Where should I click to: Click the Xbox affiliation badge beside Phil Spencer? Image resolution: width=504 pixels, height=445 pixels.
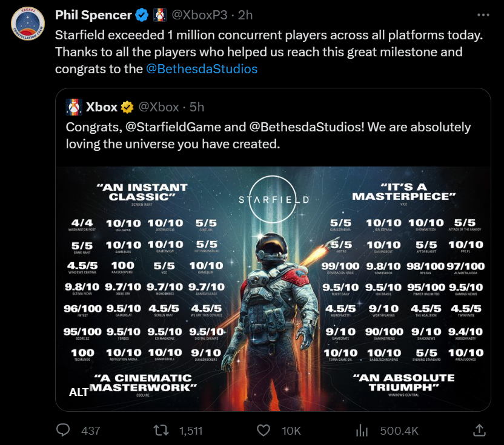(160, 15)
